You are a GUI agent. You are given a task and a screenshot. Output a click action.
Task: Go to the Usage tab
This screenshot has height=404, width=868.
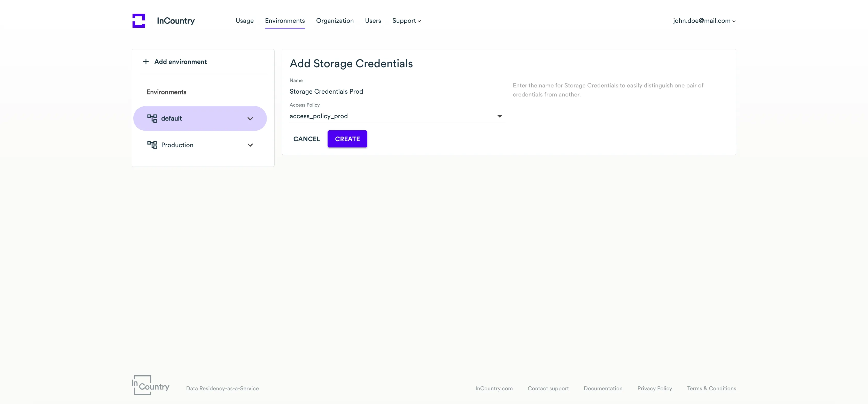click(x=245, y=21)
